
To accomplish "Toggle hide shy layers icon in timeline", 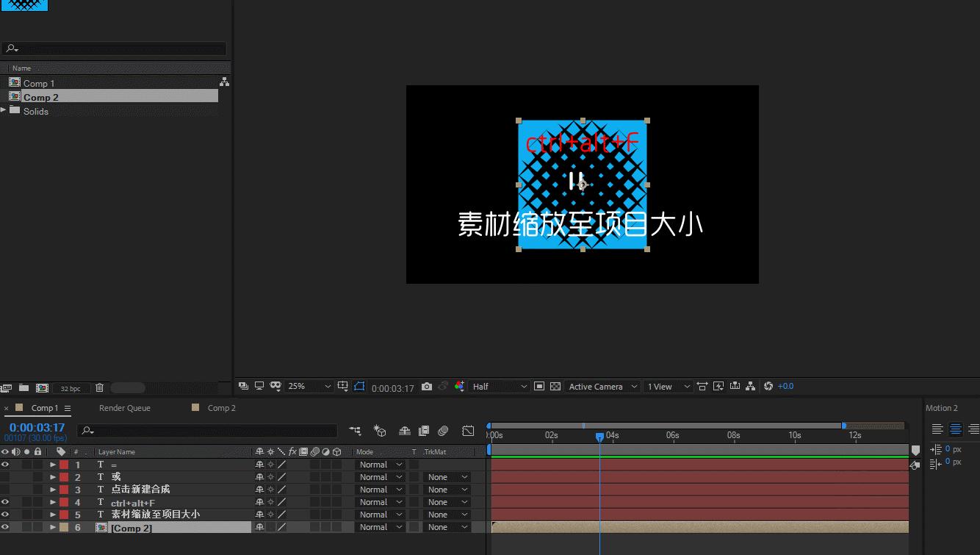I will (405, 431).
